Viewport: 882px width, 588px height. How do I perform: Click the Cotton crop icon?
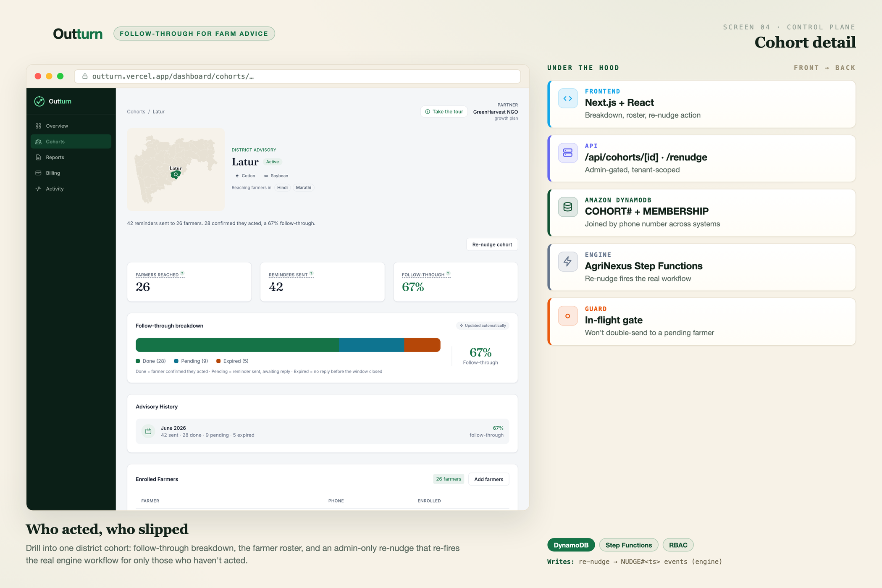237,176
